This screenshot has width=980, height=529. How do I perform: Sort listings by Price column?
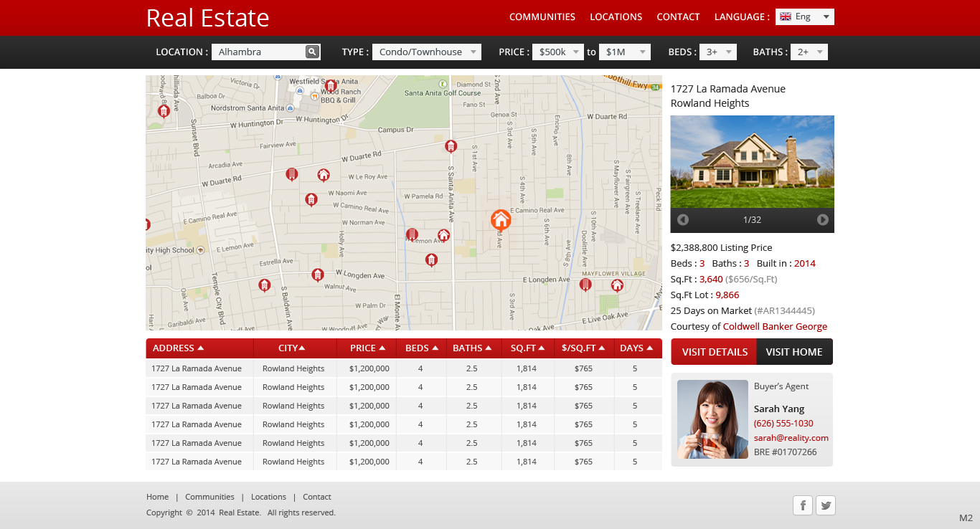(367, 348)
